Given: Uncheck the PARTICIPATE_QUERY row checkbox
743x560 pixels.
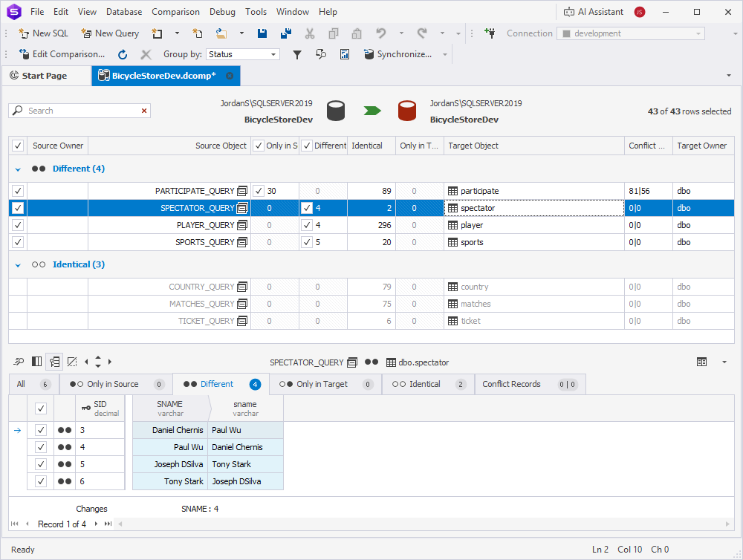Looking at the screenshot, I should (18, 191).
